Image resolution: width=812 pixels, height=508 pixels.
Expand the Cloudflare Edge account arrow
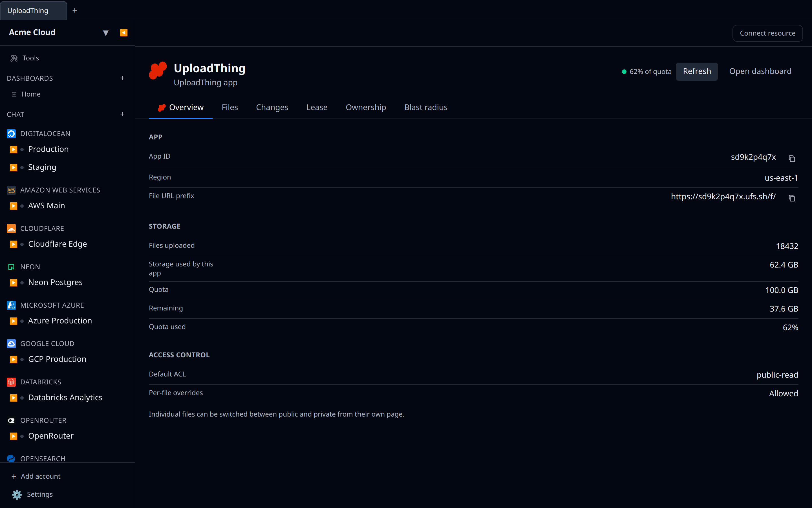pos(14,244)
